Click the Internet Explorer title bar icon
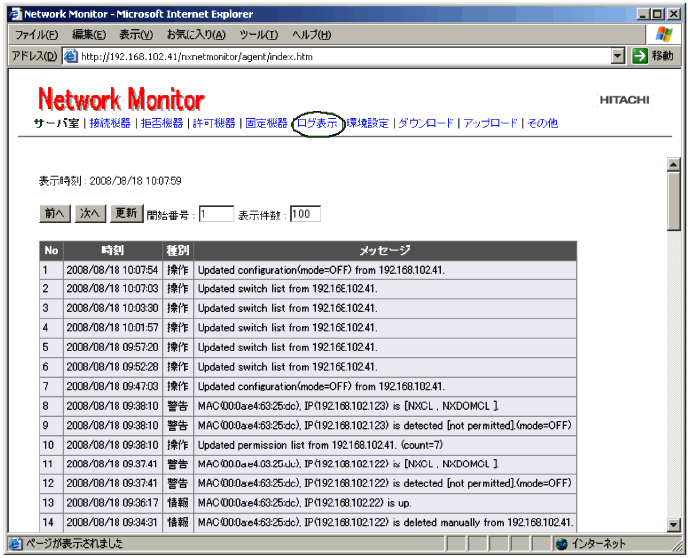This screenshot has height=558, width=688. (x=16, y=14)
